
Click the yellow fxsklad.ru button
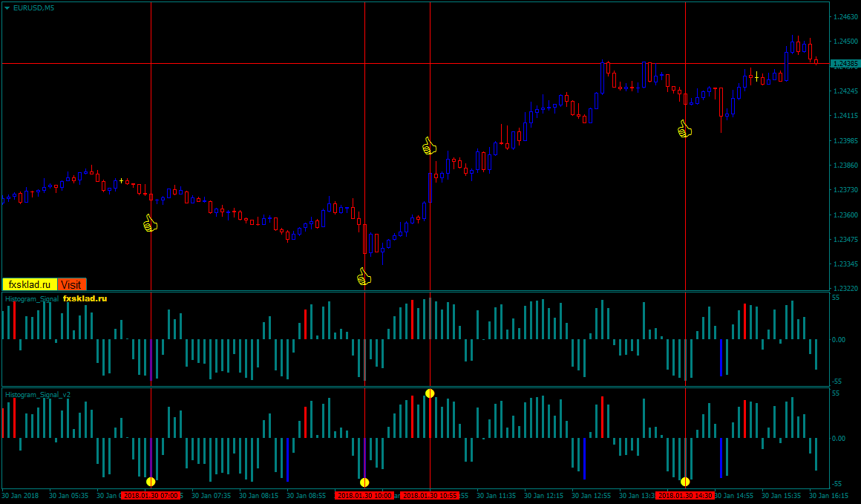(x=30, y=284)
